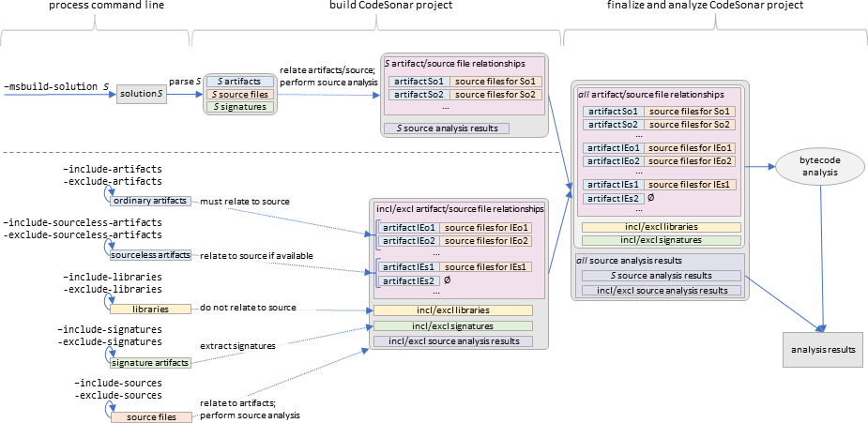The width and height of the screenshot is (868, 423).
Task: Click 'incl/excl source analysis results' under all source results
Action: click(661, 291)
